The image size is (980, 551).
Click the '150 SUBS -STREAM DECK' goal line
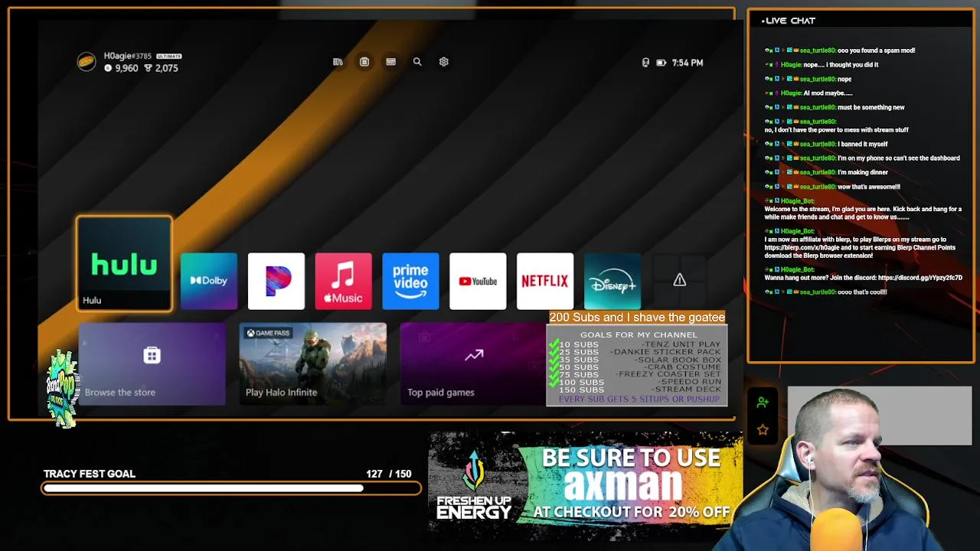(640, 390)
